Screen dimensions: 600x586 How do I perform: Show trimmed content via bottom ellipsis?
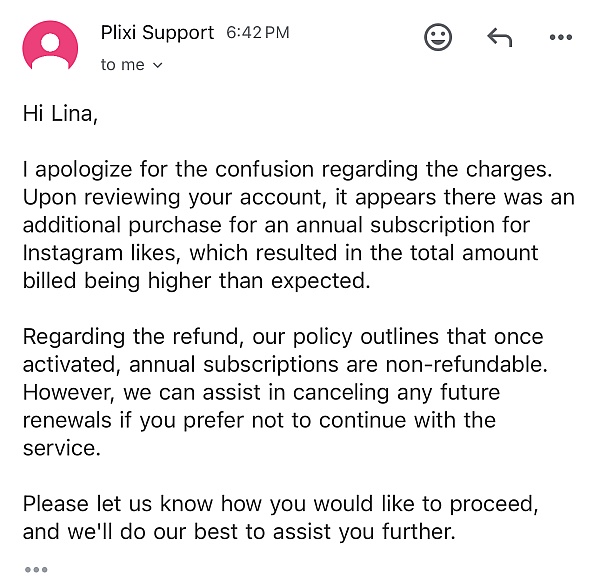coord(36,569)
